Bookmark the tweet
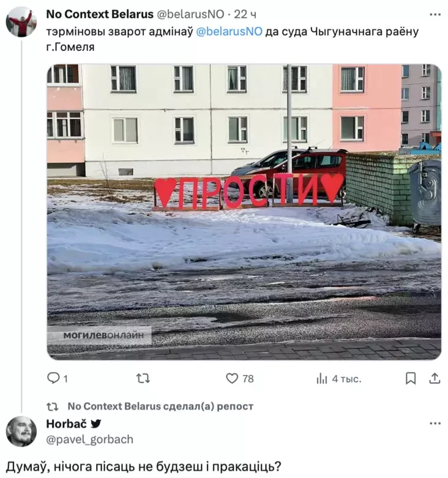The width and height of the screenshot is (448, 478). pos(411,379)
